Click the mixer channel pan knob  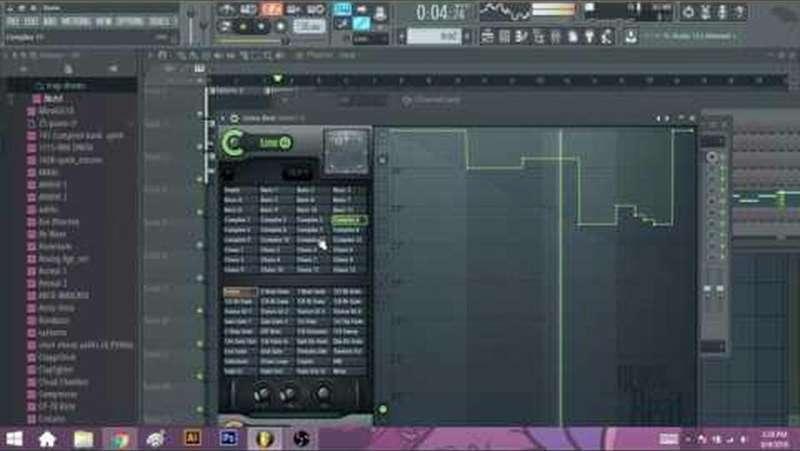[x=712, y=158]
